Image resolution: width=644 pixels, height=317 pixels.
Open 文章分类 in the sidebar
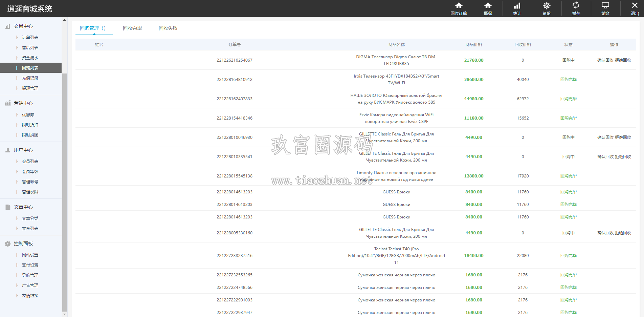(x=30, y=218)
